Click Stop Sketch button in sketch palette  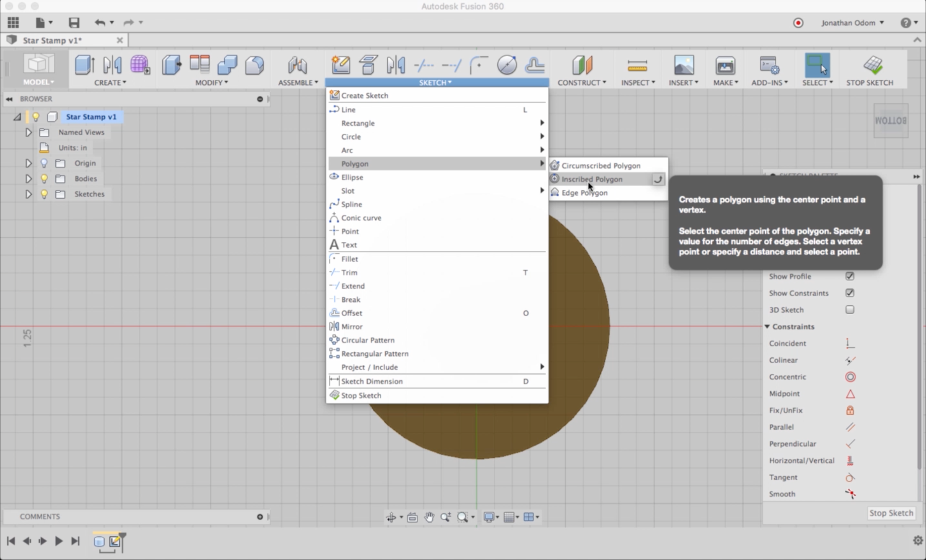(891, 513)
